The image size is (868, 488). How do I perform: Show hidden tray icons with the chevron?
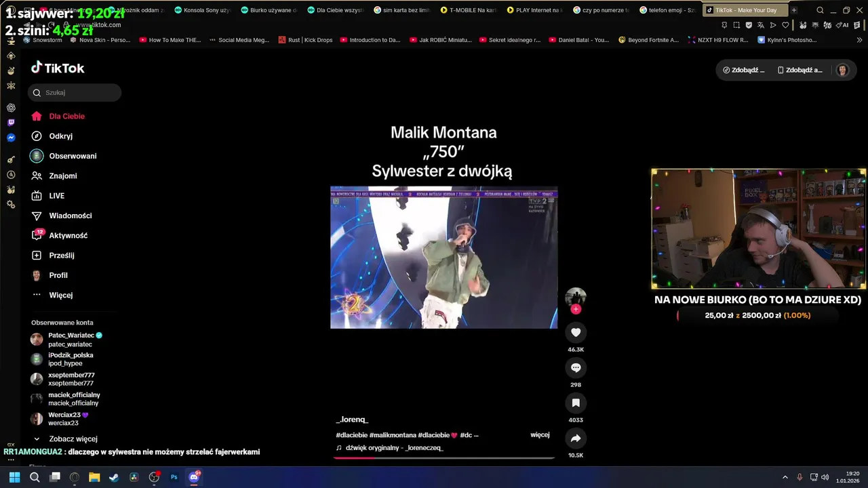785,477
